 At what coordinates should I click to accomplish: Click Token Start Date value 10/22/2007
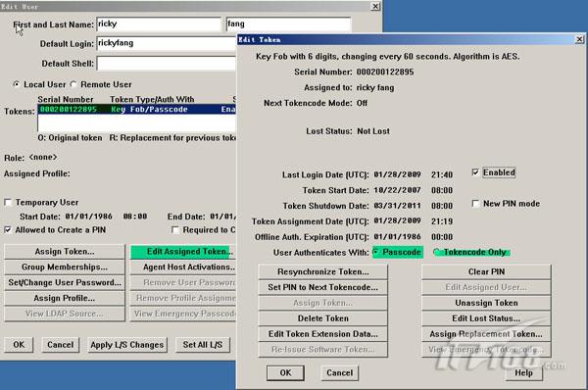[x=397, y=190]
